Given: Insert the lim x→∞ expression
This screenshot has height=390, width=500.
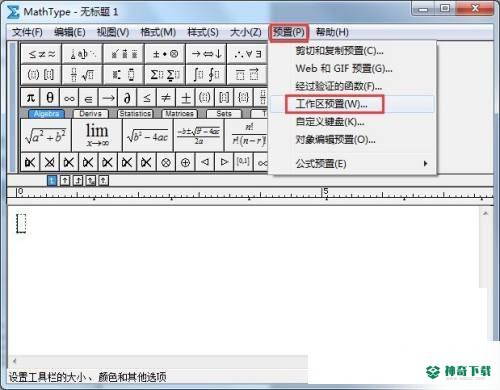Looking at the screenshot, I should 97,135.
